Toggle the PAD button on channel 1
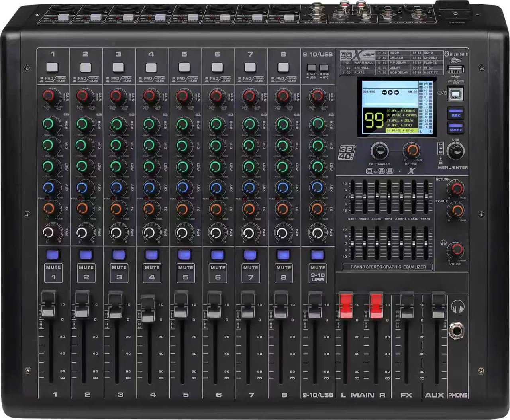 coord(52,67)
